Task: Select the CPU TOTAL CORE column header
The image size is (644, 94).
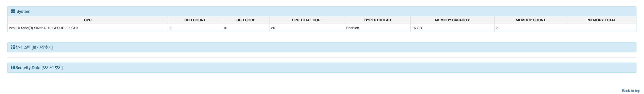Action: pyautogui.click(x=307, y=20)
